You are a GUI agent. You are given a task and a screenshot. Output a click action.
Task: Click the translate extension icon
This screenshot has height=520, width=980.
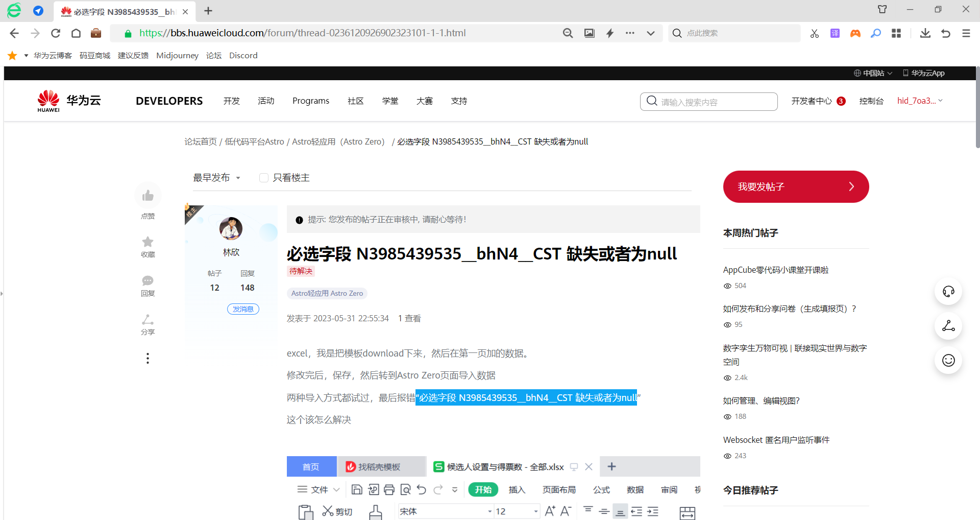[x=835, y=33]
